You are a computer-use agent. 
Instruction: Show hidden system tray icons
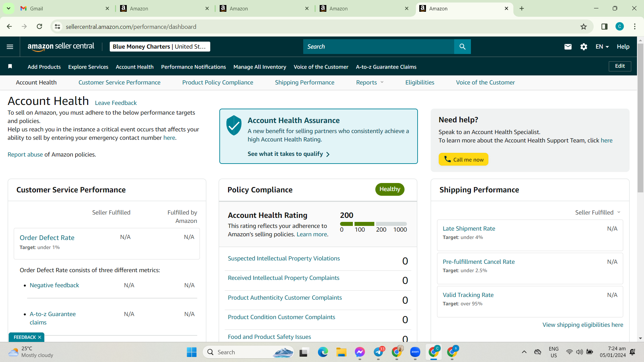click(x=524, y=352)
